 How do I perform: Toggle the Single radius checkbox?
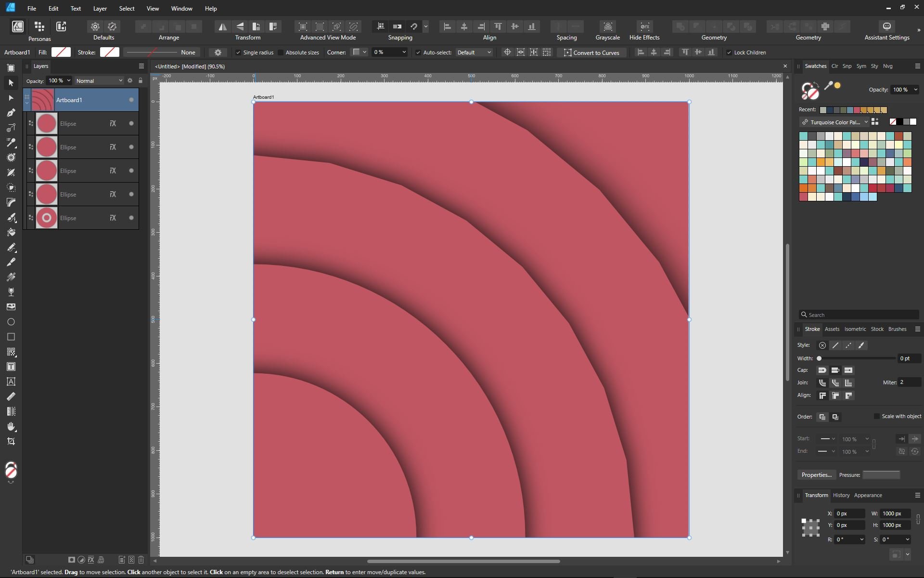(x=238, y=53)
